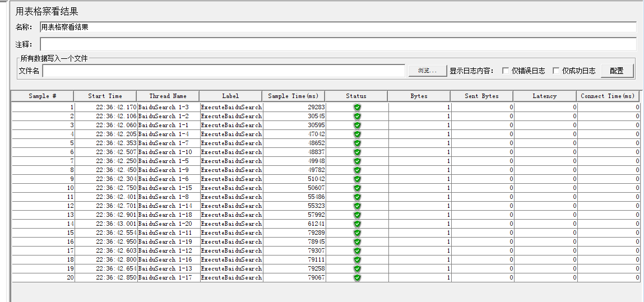
Task: Select the start time cell 22:36:43.001
Action: pyautogui.click(x=106, y=224)
